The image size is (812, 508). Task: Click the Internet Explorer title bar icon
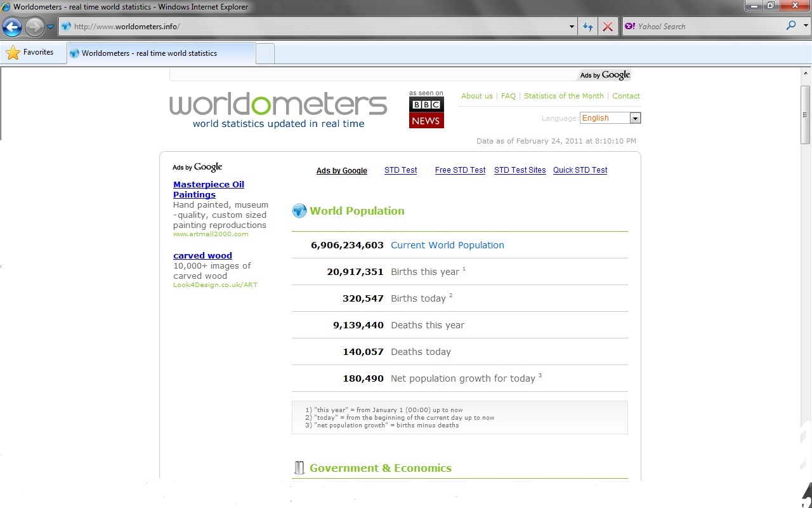[6, 6]
